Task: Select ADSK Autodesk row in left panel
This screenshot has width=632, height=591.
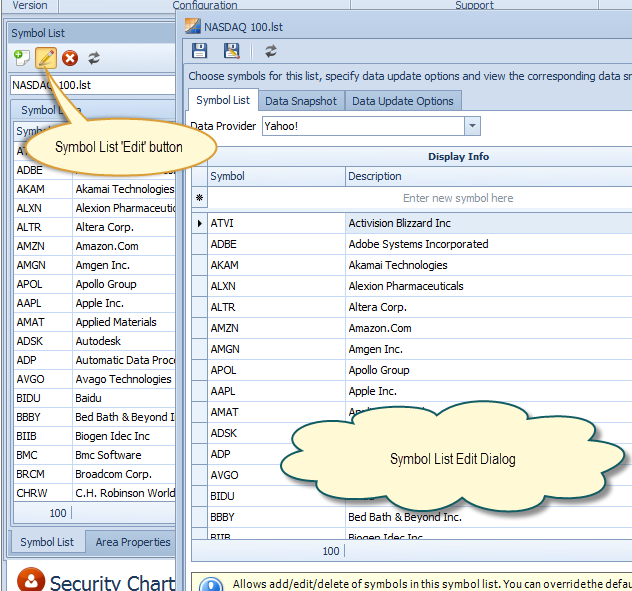Action: (x=95, y=341)
